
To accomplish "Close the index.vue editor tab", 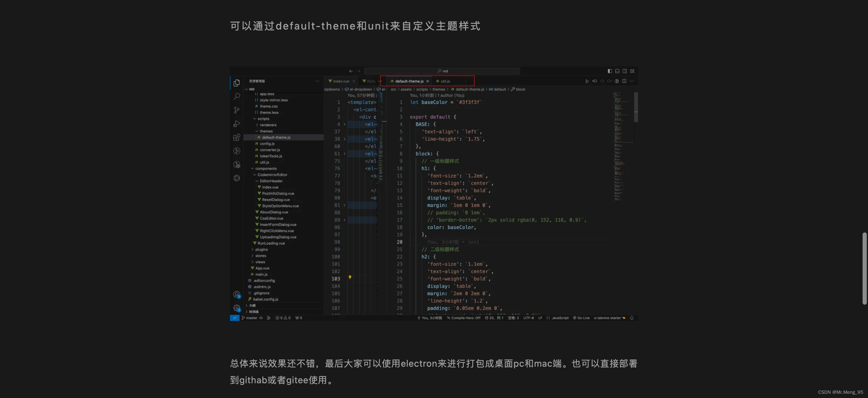I will [354, 81].
